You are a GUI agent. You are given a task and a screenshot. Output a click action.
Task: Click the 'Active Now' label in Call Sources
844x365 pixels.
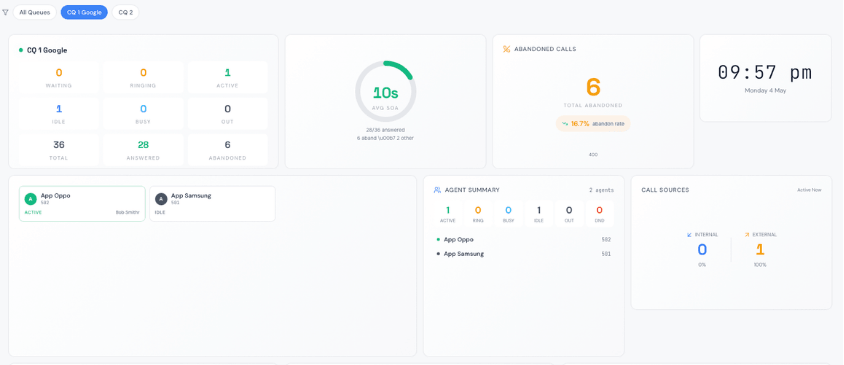coord(809,190)
